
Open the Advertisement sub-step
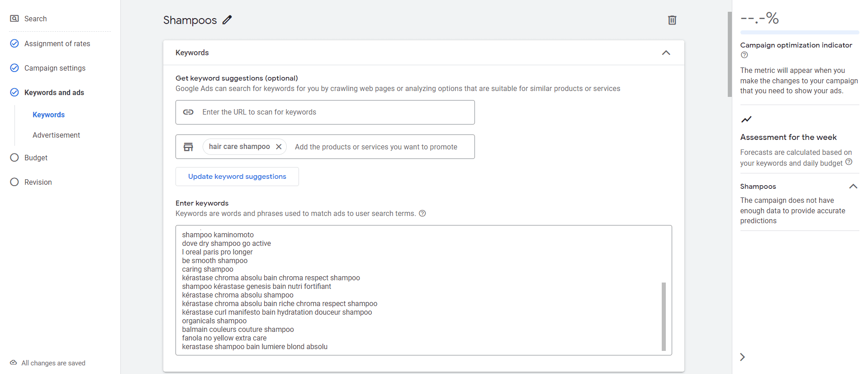pos(56,135)
